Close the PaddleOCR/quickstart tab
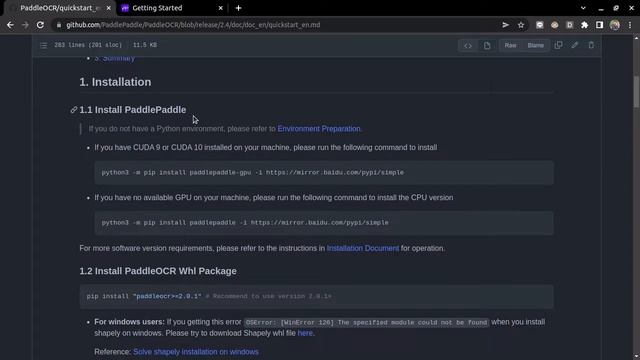Image resolution: width=640 pixels, height=360 pixels. tap(108, 8)
